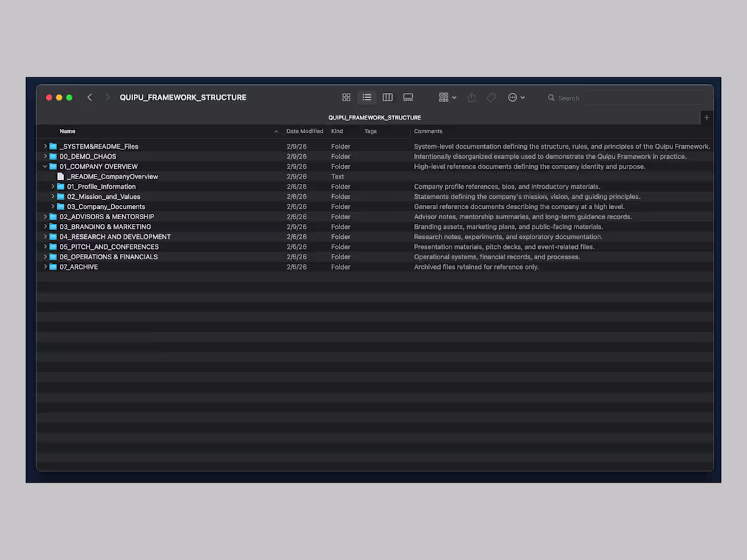This screenshot has width=747, height=560.
Task: Select the 07_ARCHIVE row name
Action: point(79,267)
